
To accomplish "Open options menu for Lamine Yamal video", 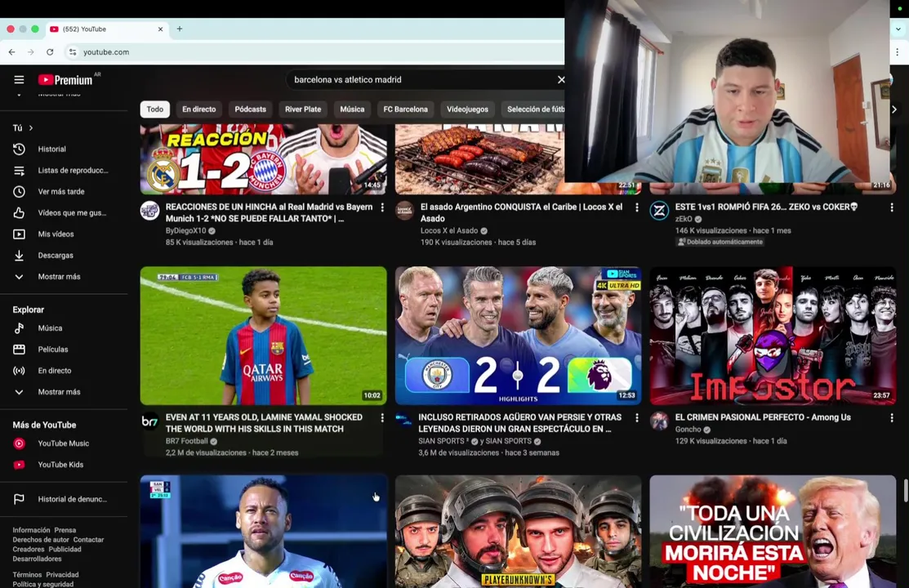I will click(382, 417).
